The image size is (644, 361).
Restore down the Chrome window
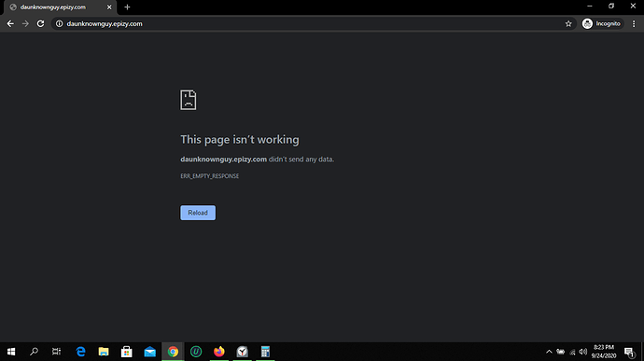[611, 7]
